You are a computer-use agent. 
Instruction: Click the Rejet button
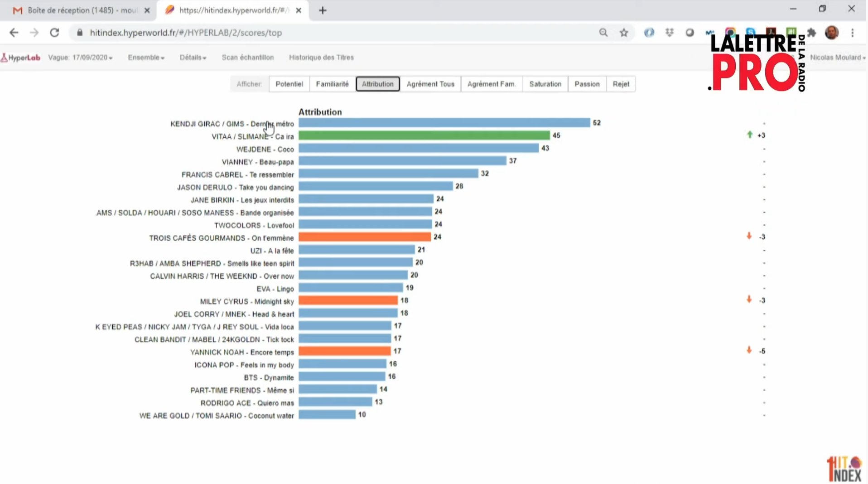(x=621, y=84)
